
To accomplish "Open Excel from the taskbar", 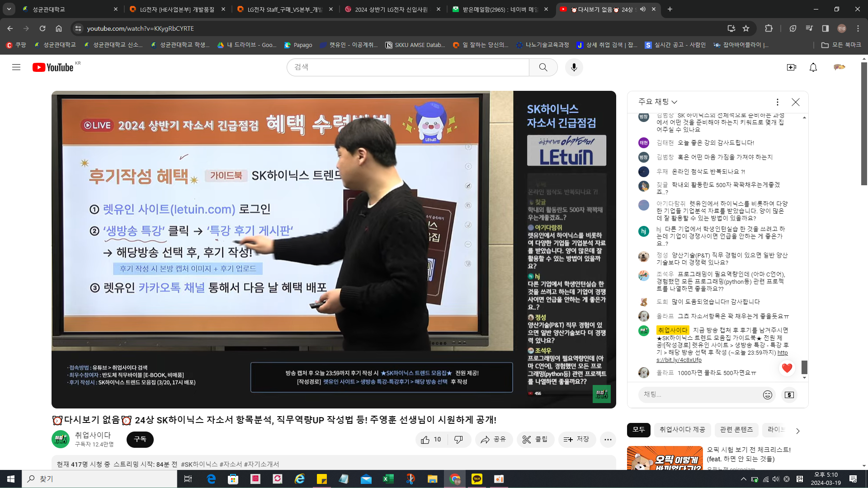I will click(x=388, y=479).
